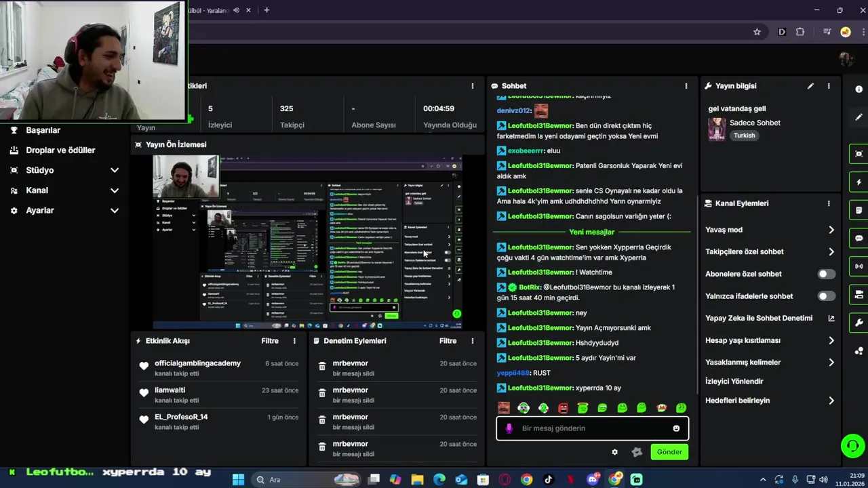Open Yavaş mod options
This screenshot has width=868, height=488.
tap(770, 230)
